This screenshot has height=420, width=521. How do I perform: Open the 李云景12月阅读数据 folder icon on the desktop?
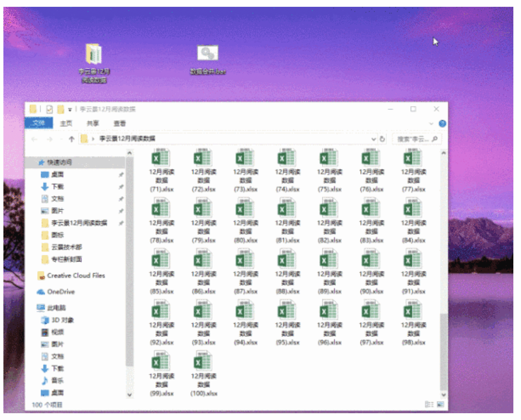click(x=93, y=63)
